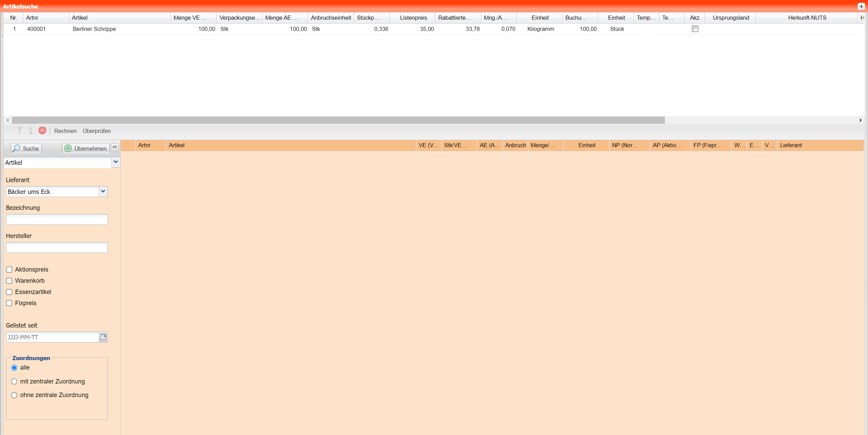
Task: Open the Gelistet seit calendar picker
Action: pyautogui.click(x=103, y=337)
